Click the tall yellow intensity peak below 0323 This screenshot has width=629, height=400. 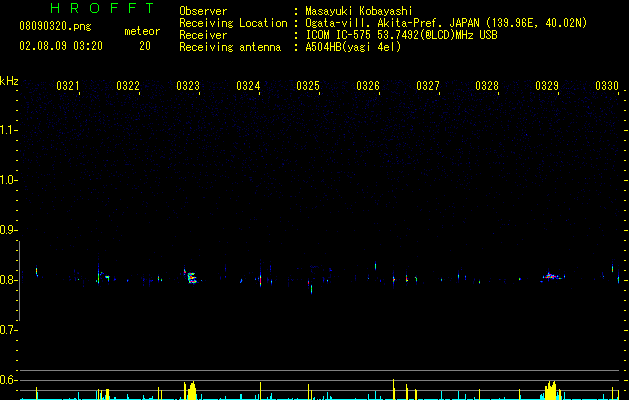click(x=191, y=391)
